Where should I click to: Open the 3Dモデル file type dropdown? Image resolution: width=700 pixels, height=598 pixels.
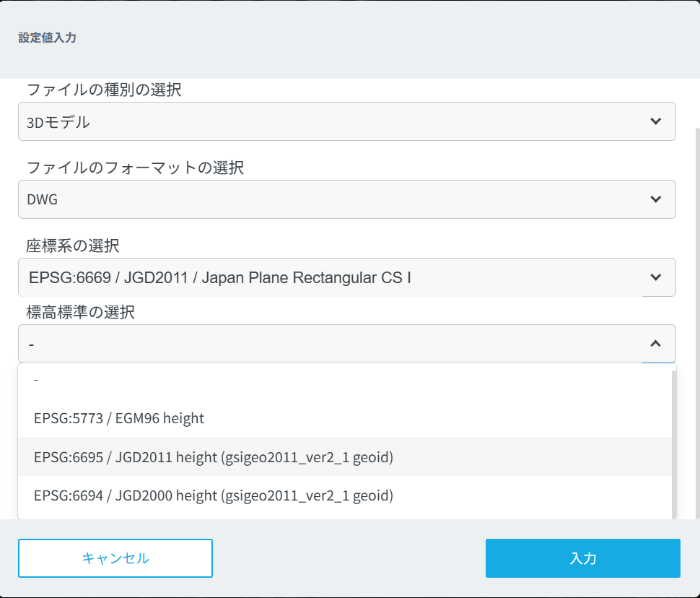[332, 121]
